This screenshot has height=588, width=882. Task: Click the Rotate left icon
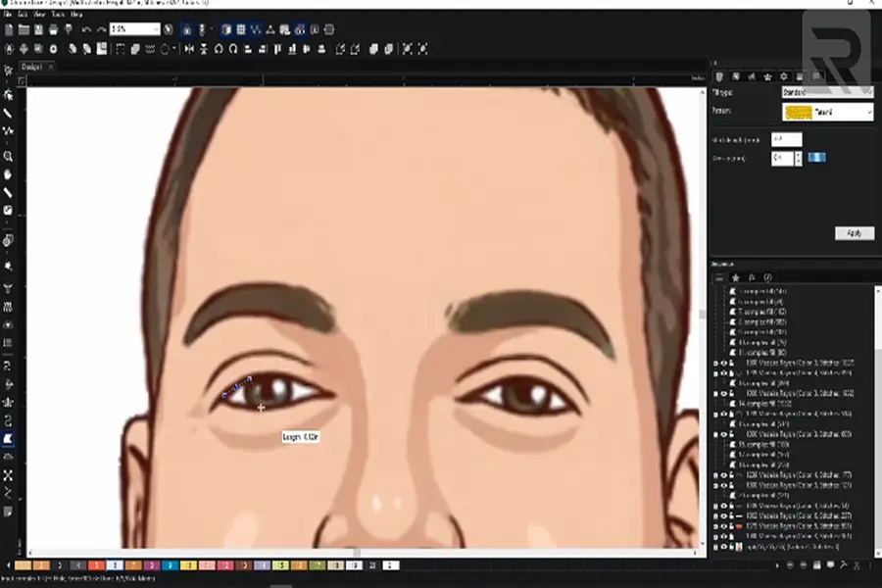[x=219, y=50]
